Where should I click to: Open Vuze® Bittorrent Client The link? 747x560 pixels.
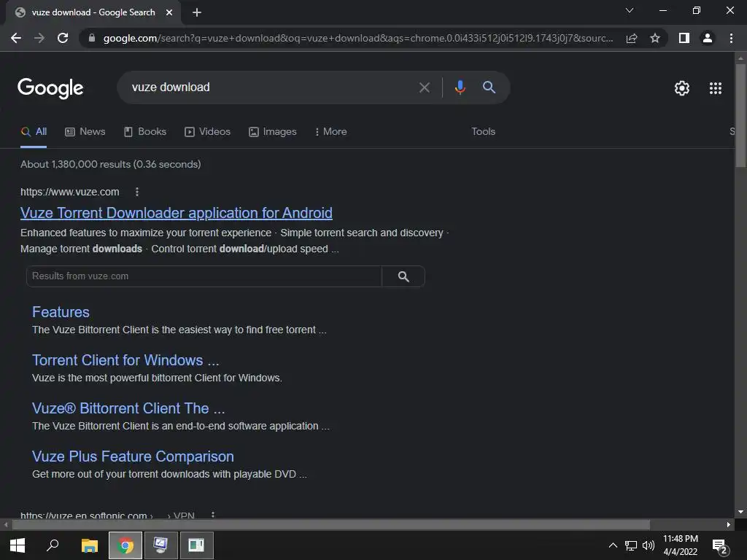[128, 408]
